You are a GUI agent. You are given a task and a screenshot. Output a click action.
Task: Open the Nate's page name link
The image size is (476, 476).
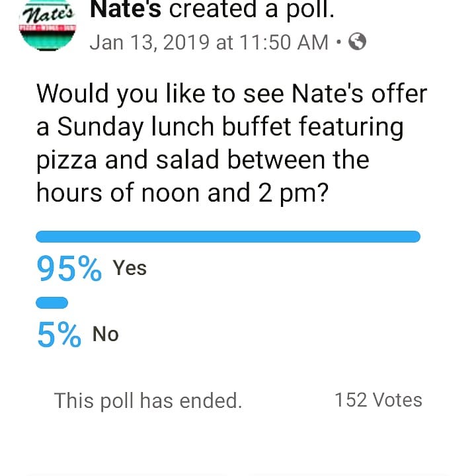point(126,9)
